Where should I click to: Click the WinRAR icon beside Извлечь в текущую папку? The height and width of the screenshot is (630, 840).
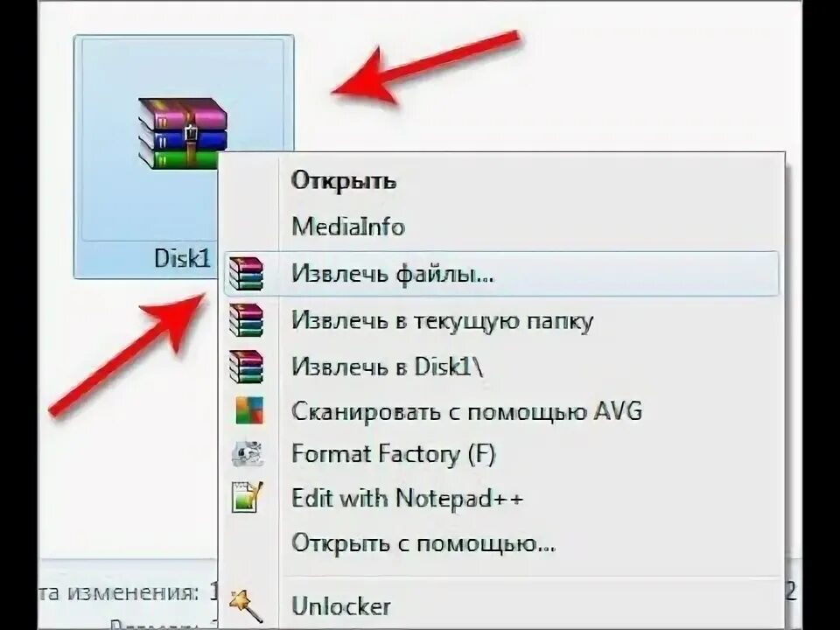coord(246,320)
